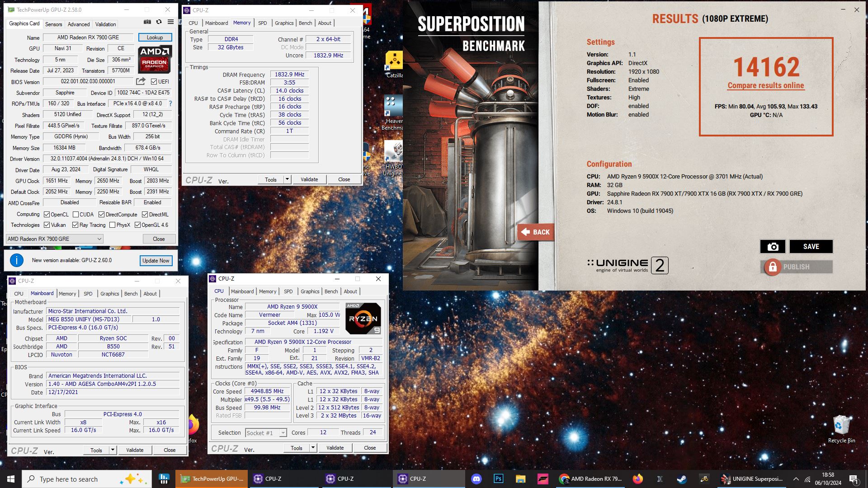Toggle the DirectCompute checkbox

pyautogui.click(x=101, y=215)
